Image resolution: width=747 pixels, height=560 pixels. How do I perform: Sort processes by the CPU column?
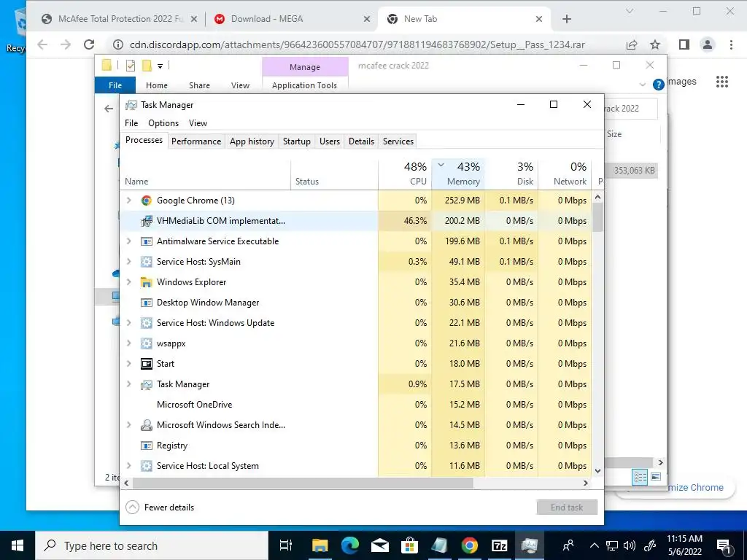tap(405, 174)
